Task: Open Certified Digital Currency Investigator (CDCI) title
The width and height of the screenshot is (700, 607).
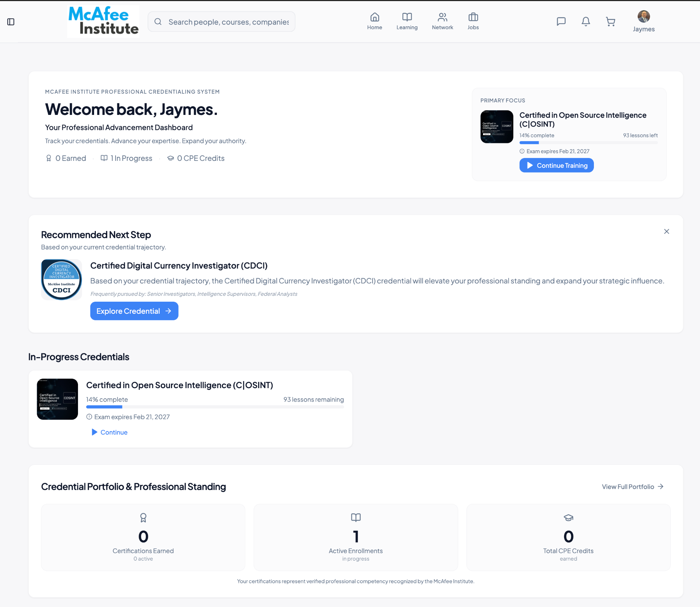Action: [x=179, y=266]
